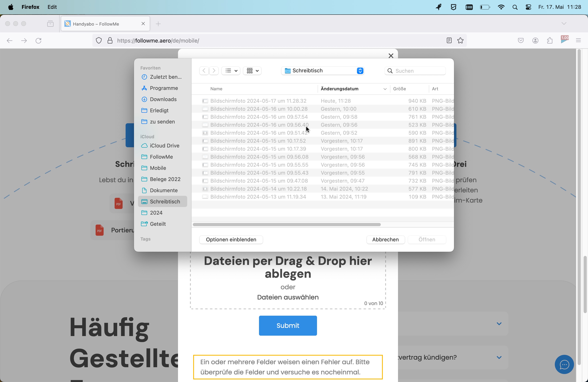Viewport: 588px width, 382px height.
Task: Open a new browser tab
Action: (158, 24)
